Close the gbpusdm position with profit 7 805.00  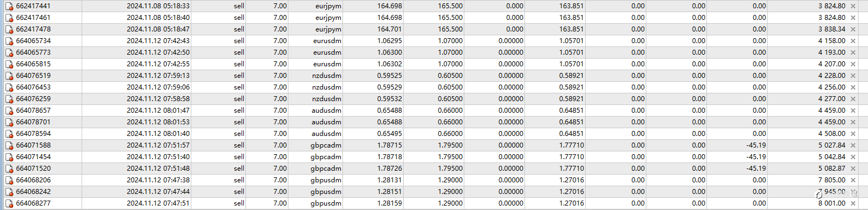tap(853, 180)
